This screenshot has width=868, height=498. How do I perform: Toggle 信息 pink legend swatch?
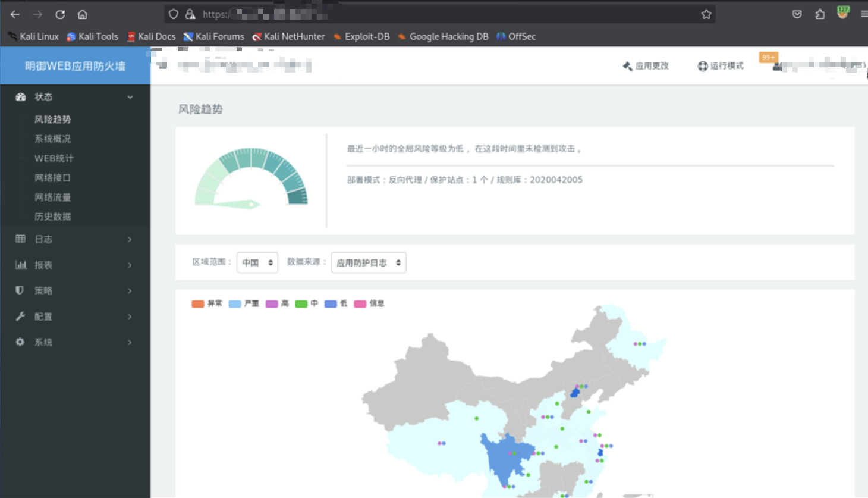(x=360, y=304)
